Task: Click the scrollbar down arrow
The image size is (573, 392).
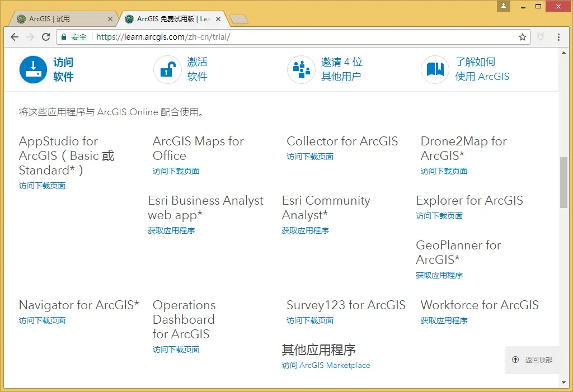Action: point(564,382)
